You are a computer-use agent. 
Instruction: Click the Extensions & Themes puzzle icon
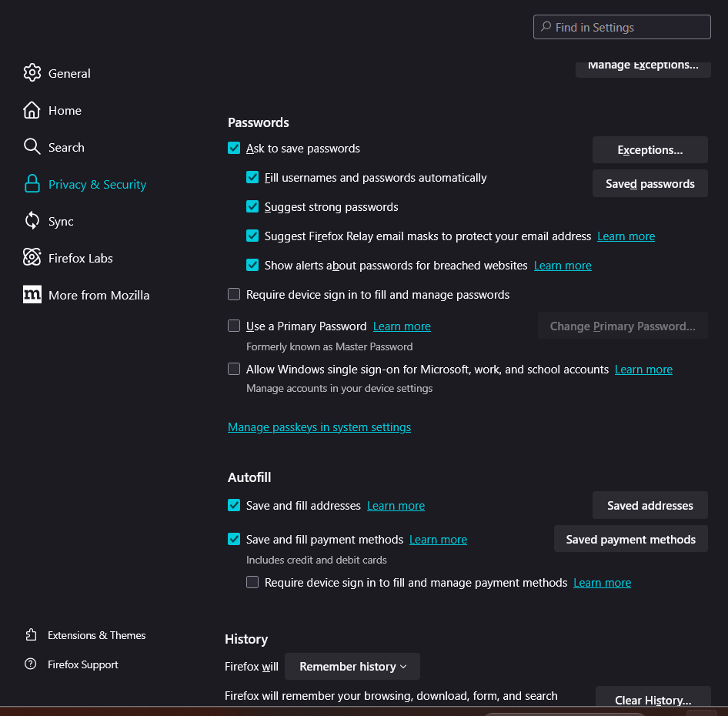click(31, 634)
